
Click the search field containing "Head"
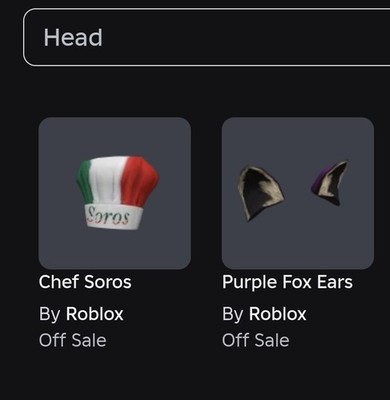coord(207,37)
